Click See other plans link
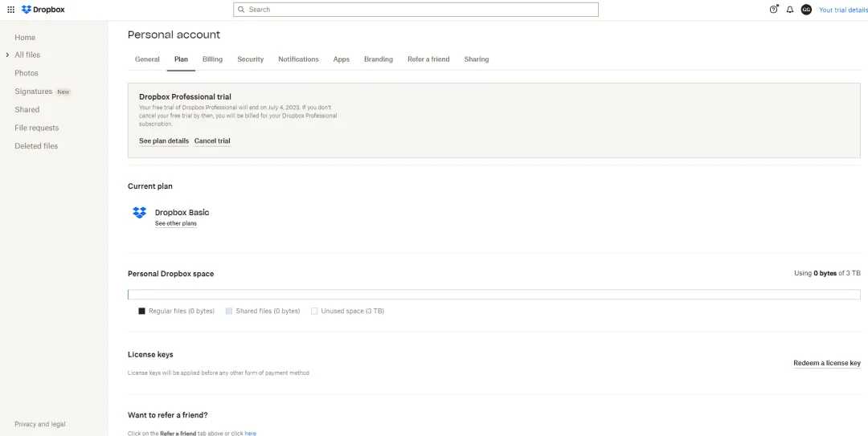 coord(175,223)
